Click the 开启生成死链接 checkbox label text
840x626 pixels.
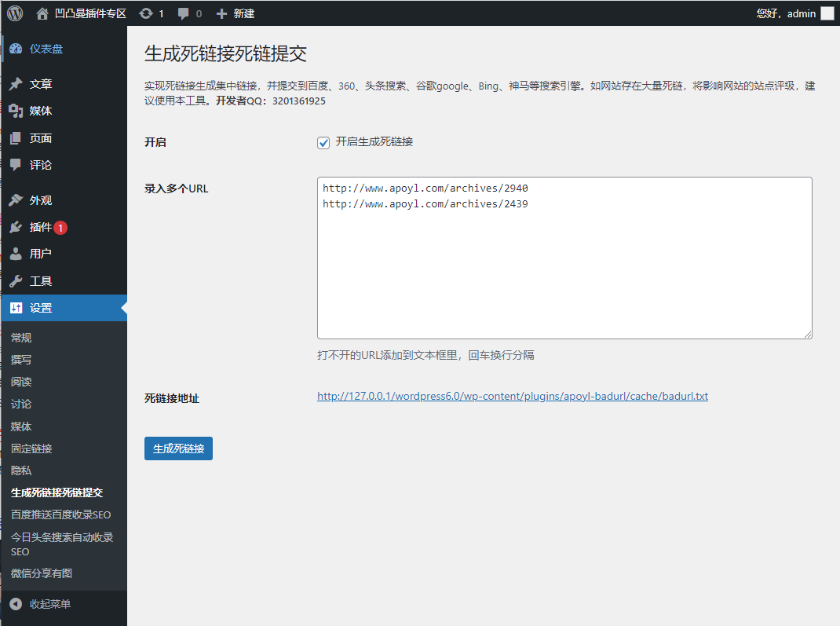coord(374,141)
